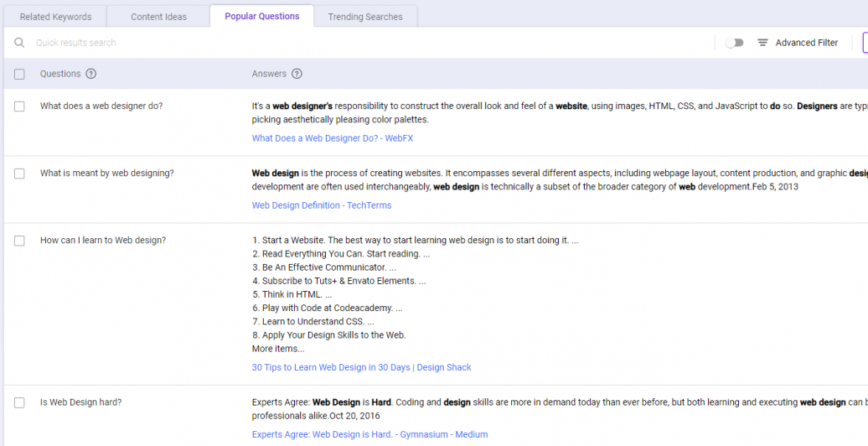Open the Answers column help icon
Viewport: 868px width, 446px height.
(297, 74)
